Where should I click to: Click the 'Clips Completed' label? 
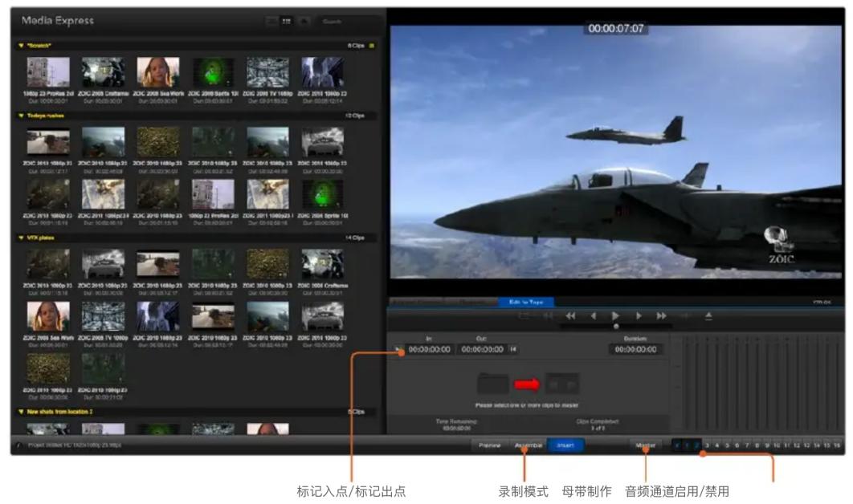pos(598,421)
